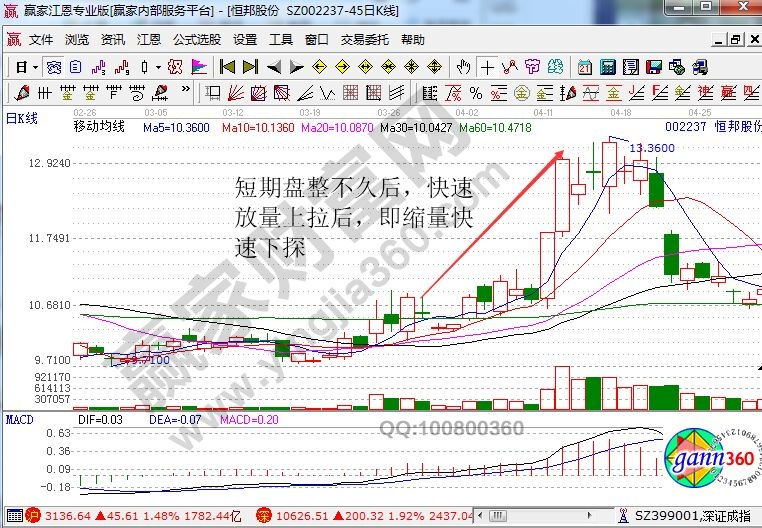
Task: Open the 公式选股 menu
Action: click(x=197, y=40)
